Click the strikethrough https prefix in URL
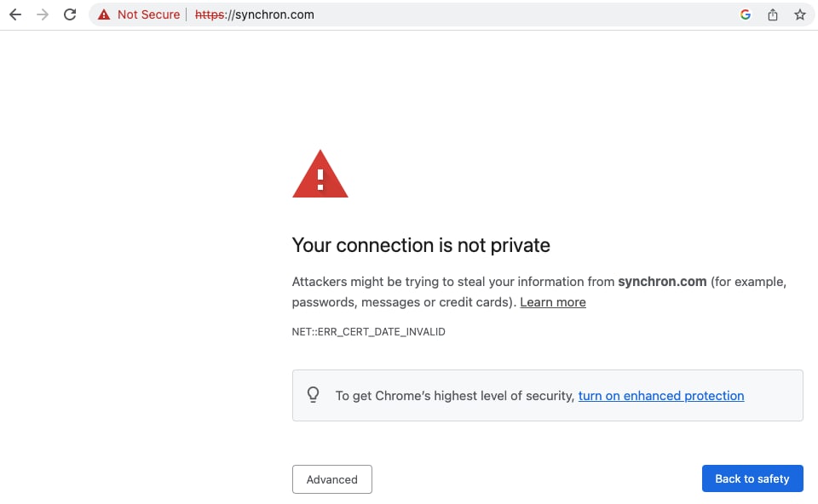Image resolution: width=818 pixels, height=504 pixels. tap(210, 14)
